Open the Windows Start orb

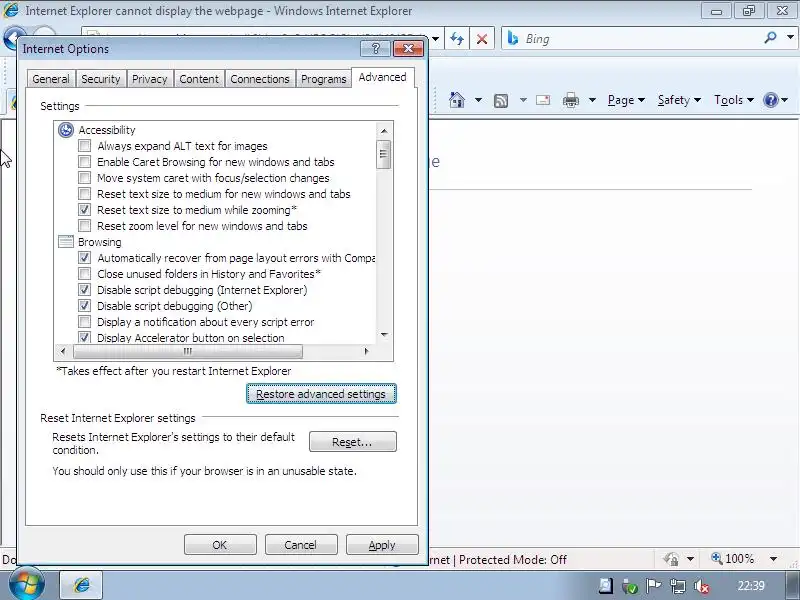26,585
